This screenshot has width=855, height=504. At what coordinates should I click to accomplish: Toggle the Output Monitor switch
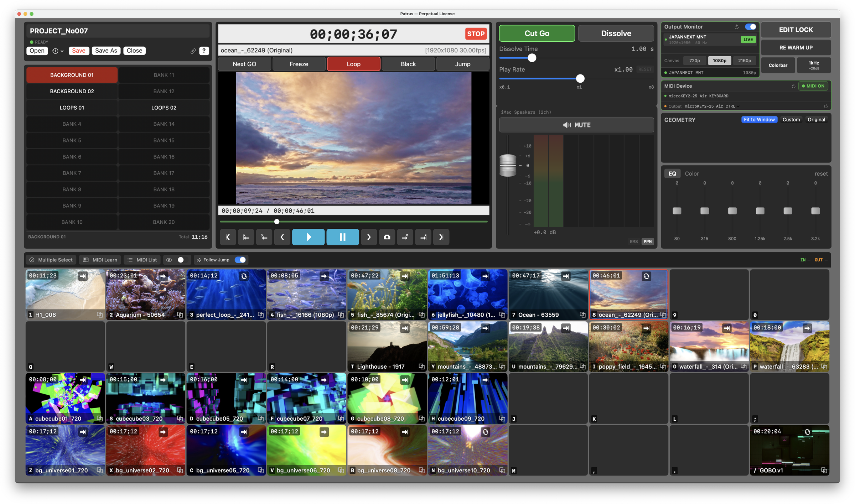751,27
